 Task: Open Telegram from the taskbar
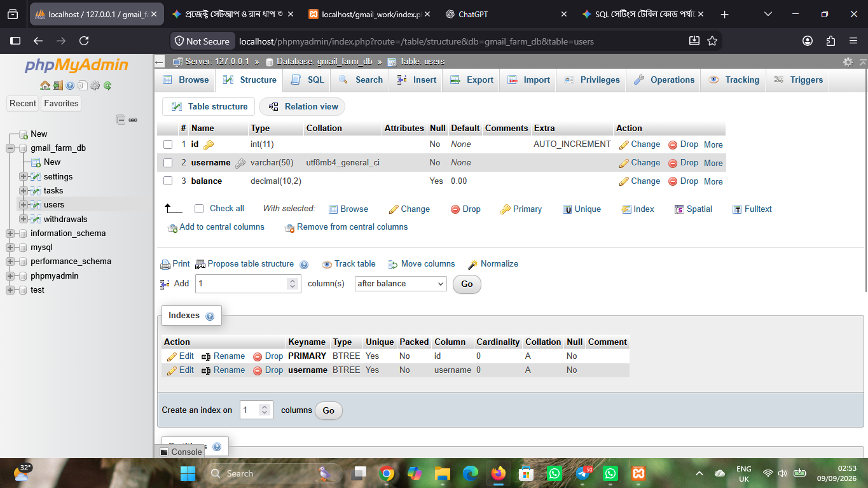click(x=583, y=473)
